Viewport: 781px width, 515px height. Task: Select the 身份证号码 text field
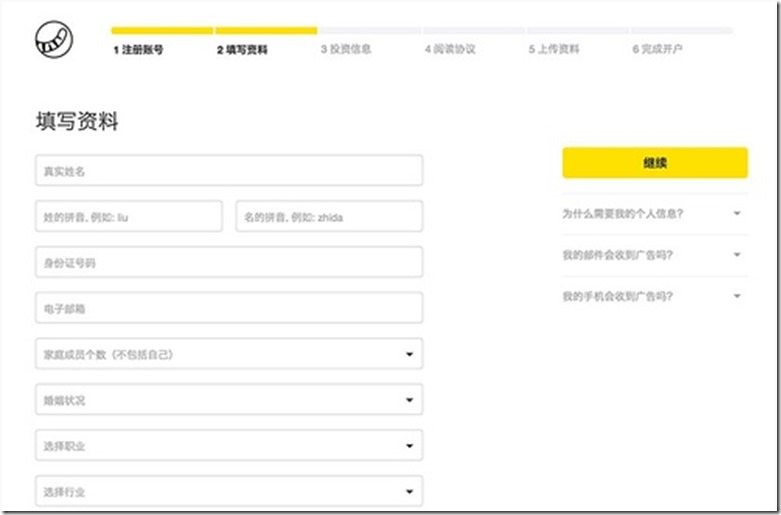click(228, 262)
